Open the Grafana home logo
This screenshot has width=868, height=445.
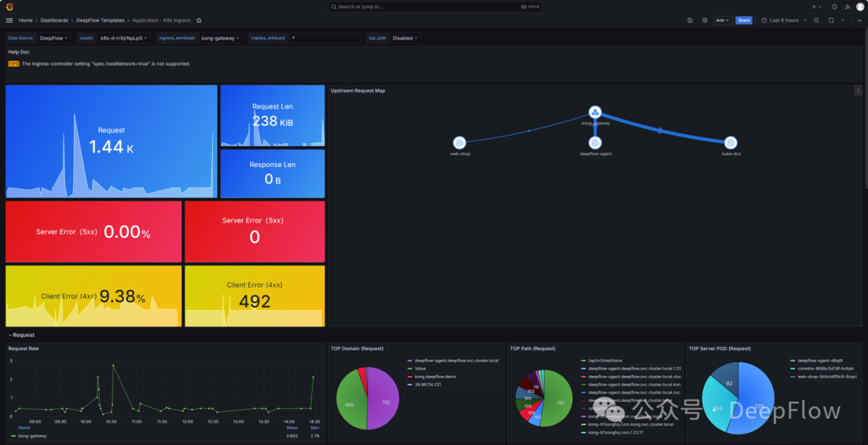click(x=10, y=6)
